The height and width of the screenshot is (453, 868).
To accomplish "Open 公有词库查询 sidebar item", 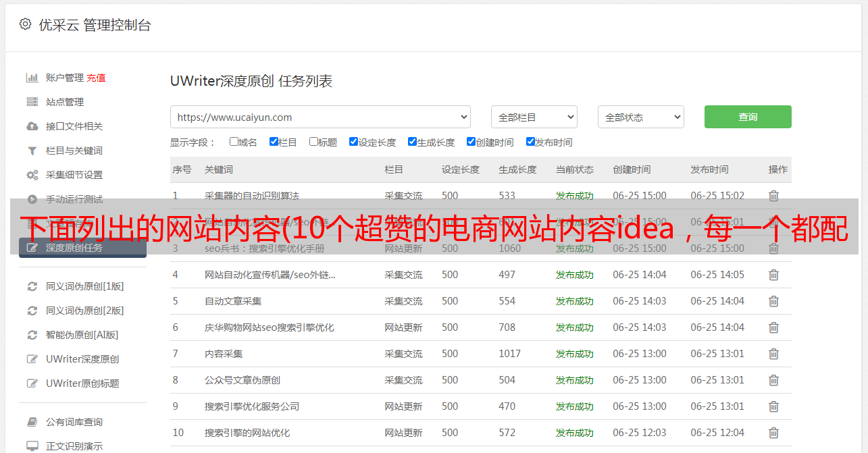I will tap(74, 422).
